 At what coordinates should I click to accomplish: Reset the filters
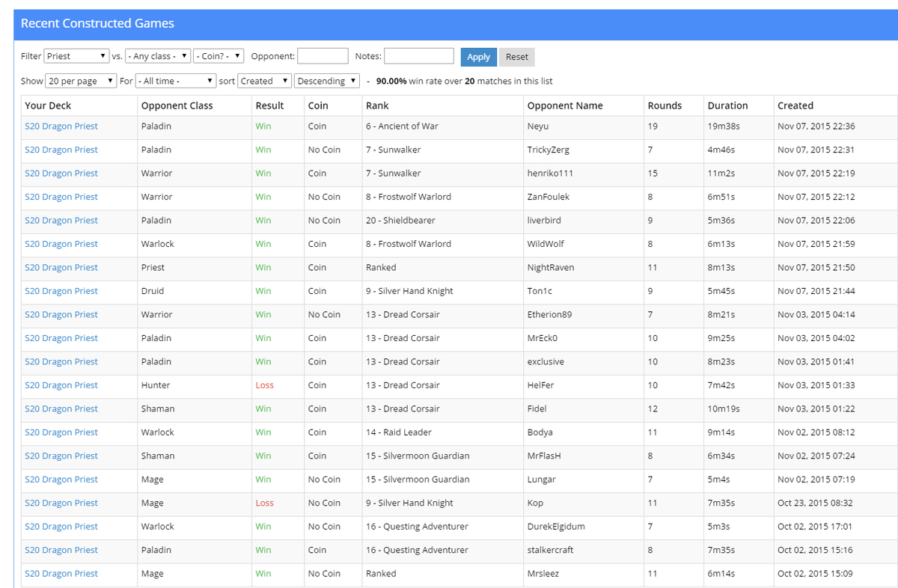[517, 57]
